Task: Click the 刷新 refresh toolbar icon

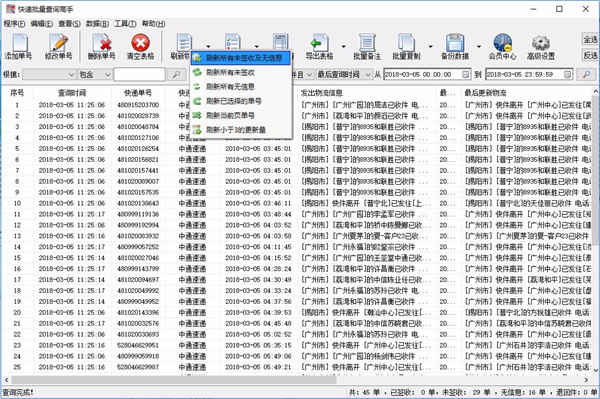Action: [184, 42]
